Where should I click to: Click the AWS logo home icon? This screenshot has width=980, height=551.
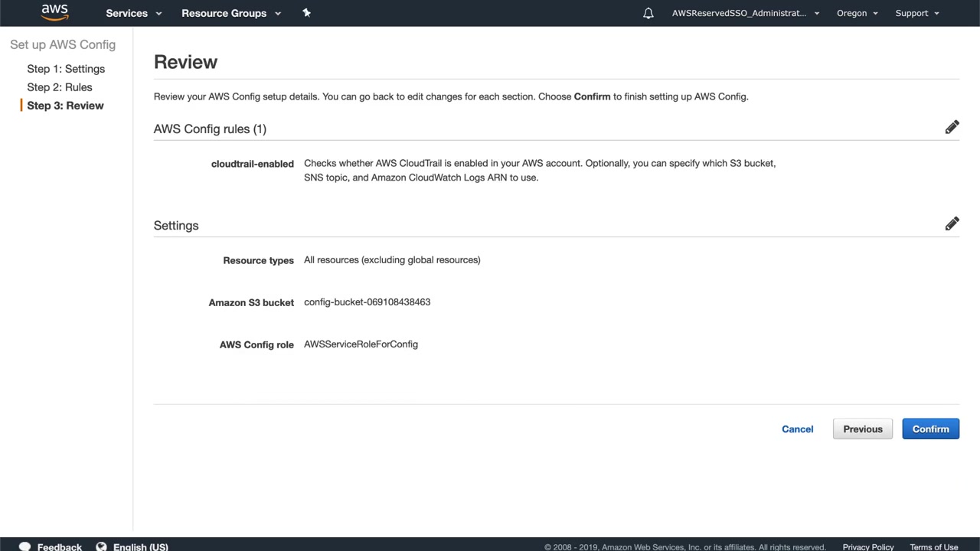[x=54, y=13]
